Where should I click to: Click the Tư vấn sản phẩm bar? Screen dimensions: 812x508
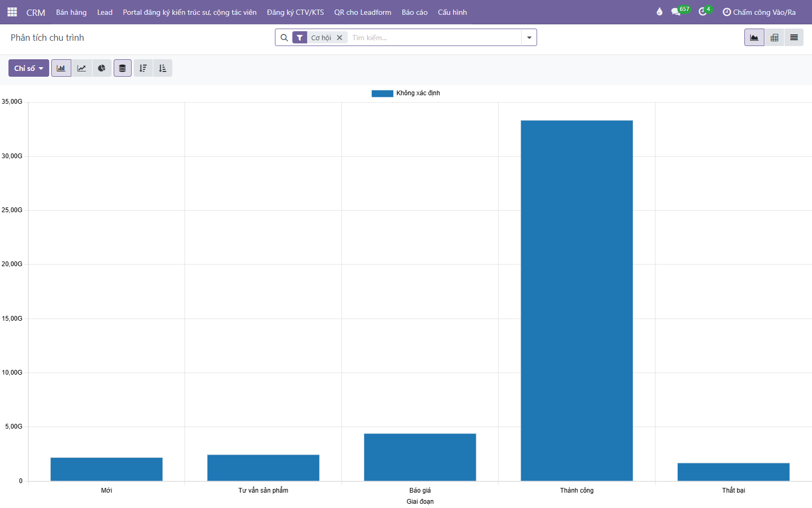[x=263, y=468]
